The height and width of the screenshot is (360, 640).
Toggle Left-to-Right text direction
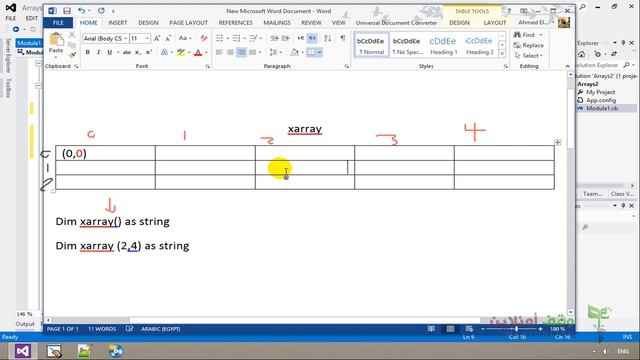(300, 38)
